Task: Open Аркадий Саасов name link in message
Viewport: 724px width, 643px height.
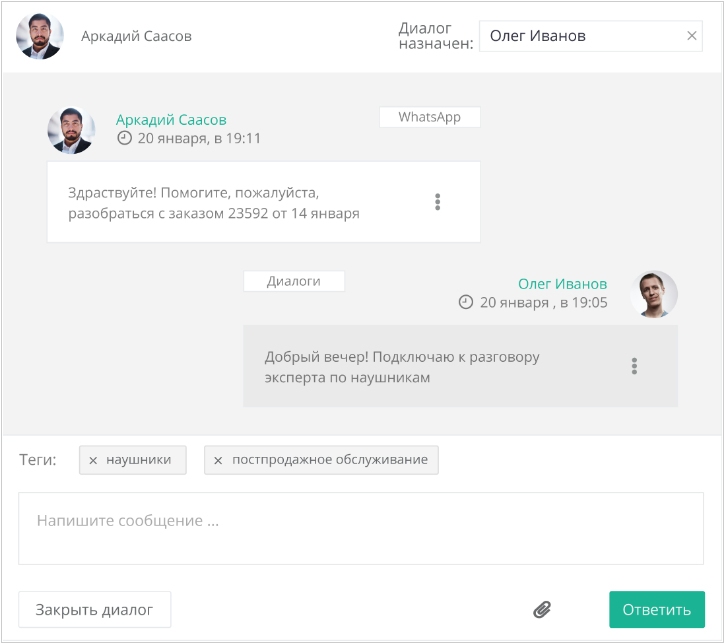Action: coord(171,120)
